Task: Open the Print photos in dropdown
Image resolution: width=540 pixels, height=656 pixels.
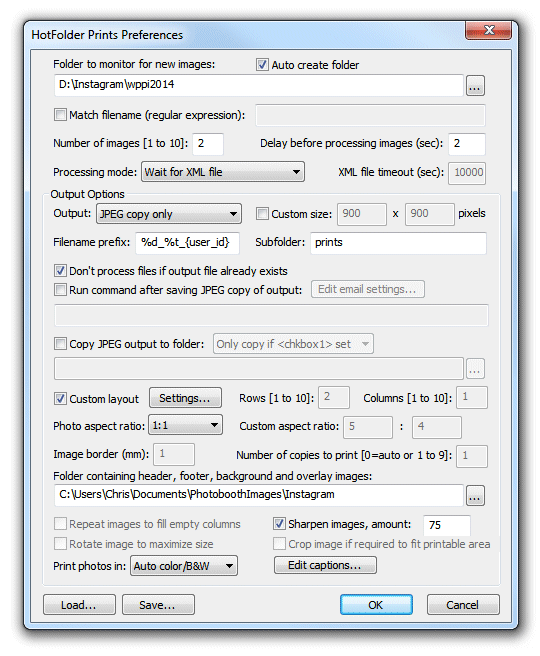Action: [184, 566]
